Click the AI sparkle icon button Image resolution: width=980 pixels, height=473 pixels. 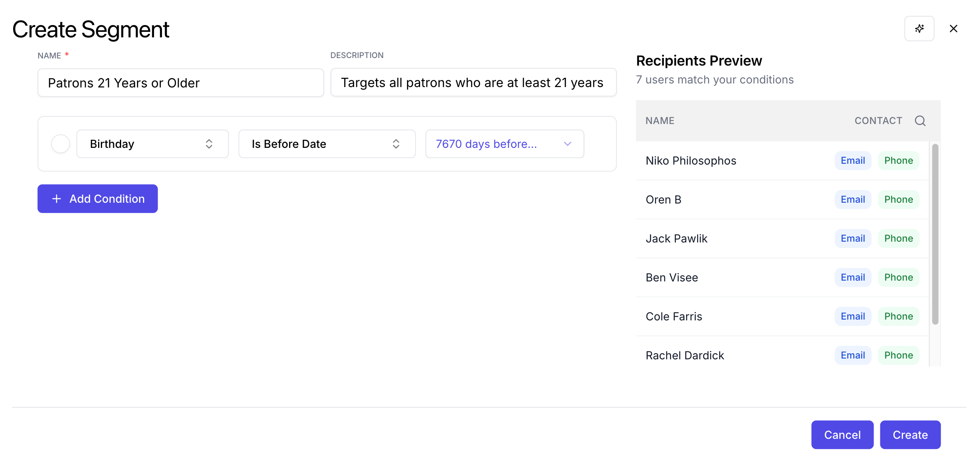point(919,29)
